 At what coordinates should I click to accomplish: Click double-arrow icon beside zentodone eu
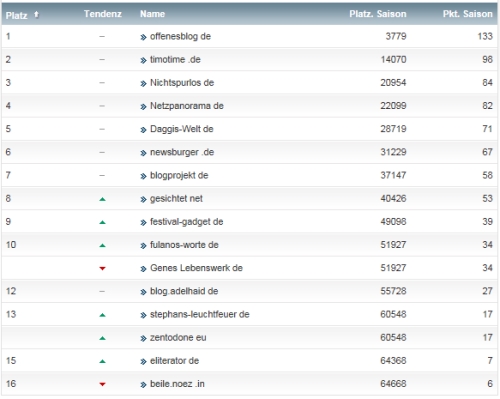coord(143,339)
